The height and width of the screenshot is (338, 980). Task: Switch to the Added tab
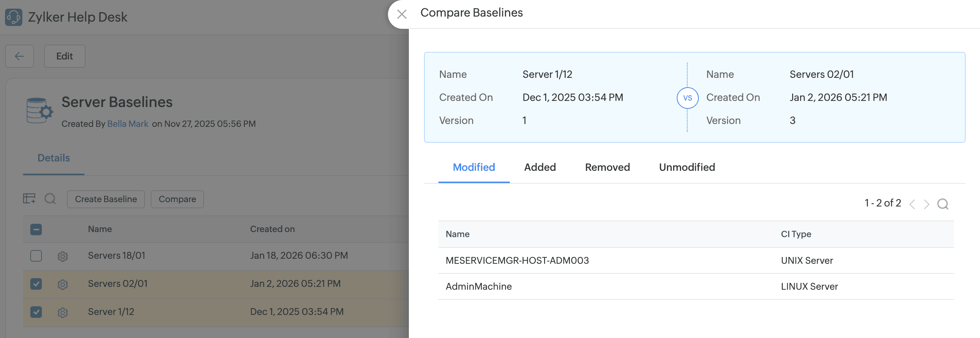click(539, 167)
